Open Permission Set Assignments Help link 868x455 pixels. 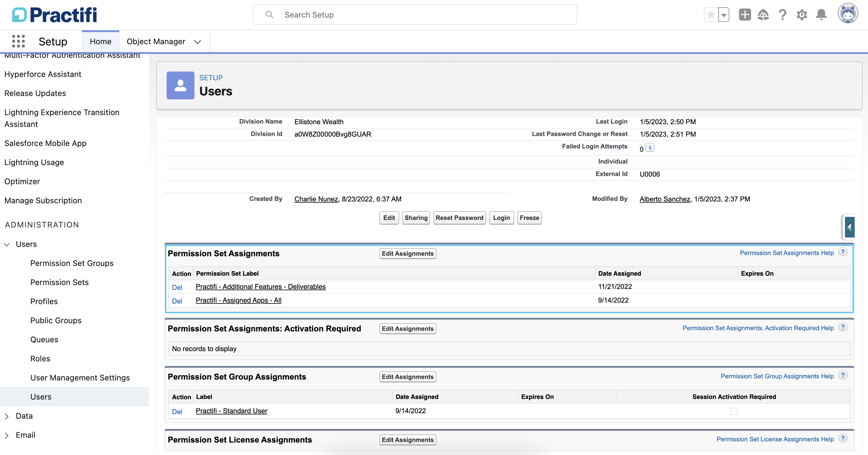[787, 253]
